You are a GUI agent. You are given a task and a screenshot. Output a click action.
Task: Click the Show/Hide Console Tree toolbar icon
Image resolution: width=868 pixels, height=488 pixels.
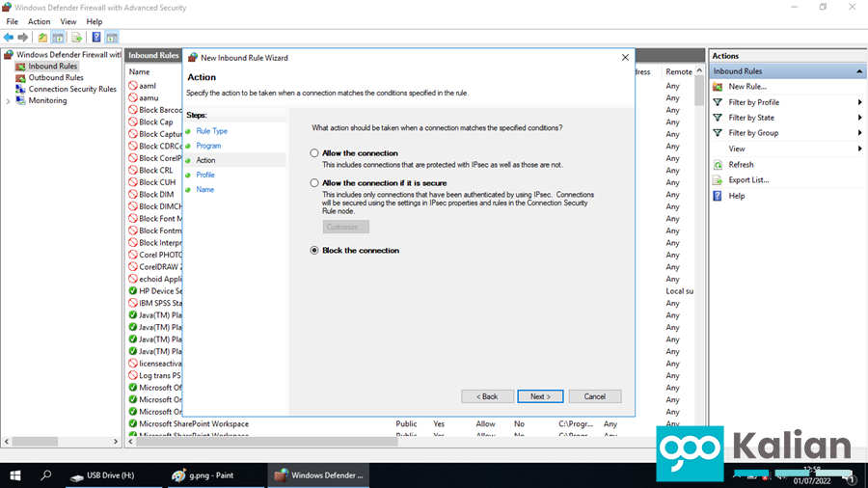coord(58,38)
